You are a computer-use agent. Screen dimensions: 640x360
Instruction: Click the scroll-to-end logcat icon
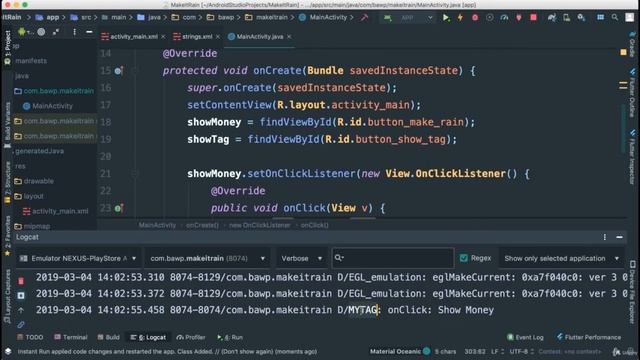pos(21,295)
